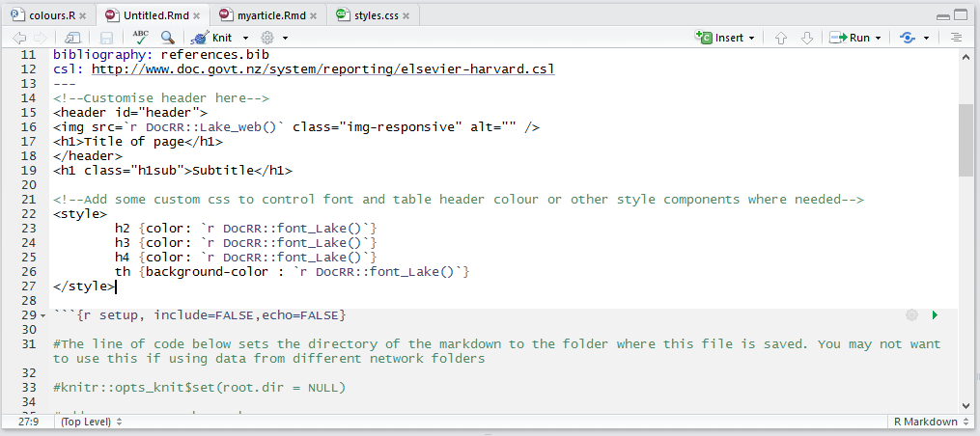
Task: Insert a new code chunk
Action: pyautogui.click(x=718, y=38)
